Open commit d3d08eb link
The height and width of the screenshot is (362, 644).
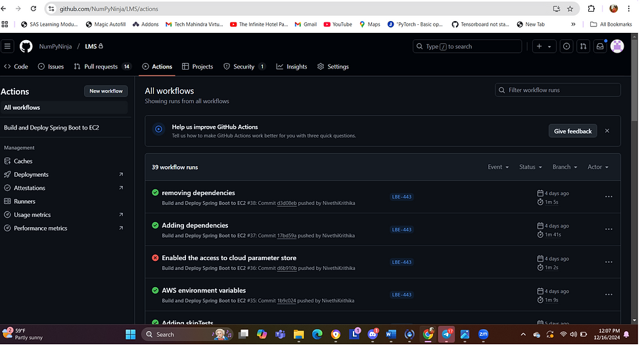coord(287,203)
